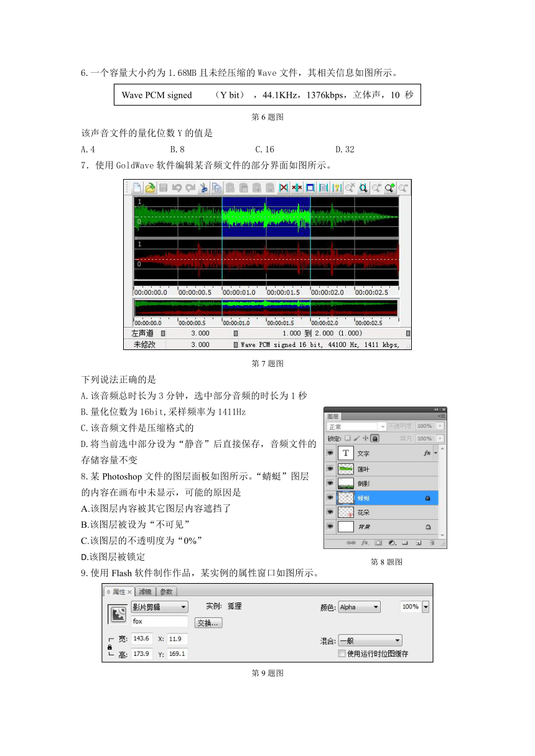
Task: Click the 不透明度 100% value field
Action: point(425,426)
